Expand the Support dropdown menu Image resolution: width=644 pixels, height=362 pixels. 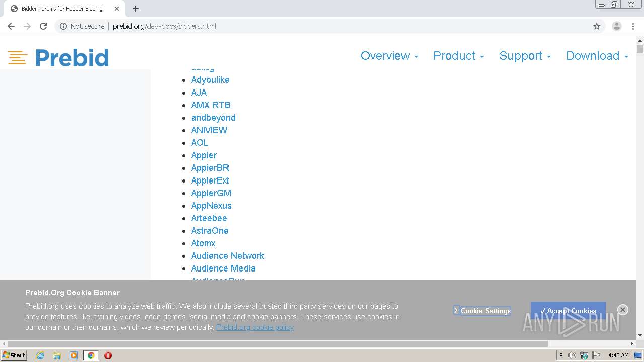click(525, 56)
